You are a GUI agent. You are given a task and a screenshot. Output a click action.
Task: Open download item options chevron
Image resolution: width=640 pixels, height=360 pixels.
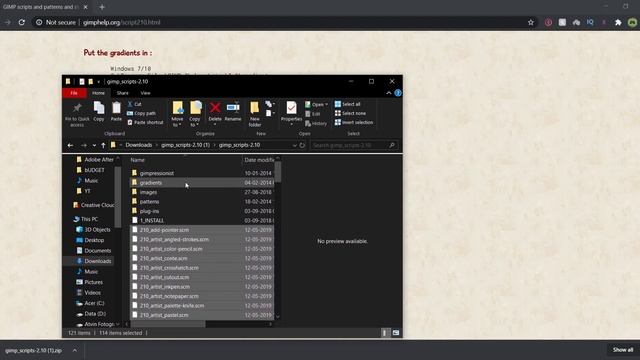[x=75, y=350]
